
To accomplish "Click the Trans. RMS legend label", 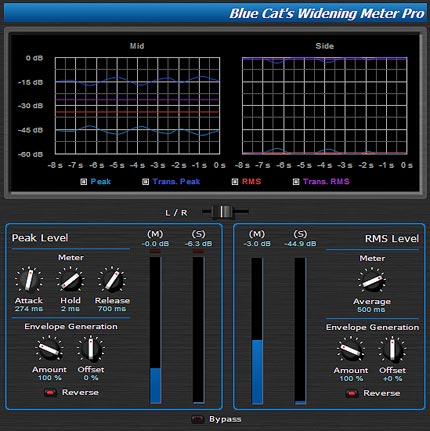I will pos(326,182).
